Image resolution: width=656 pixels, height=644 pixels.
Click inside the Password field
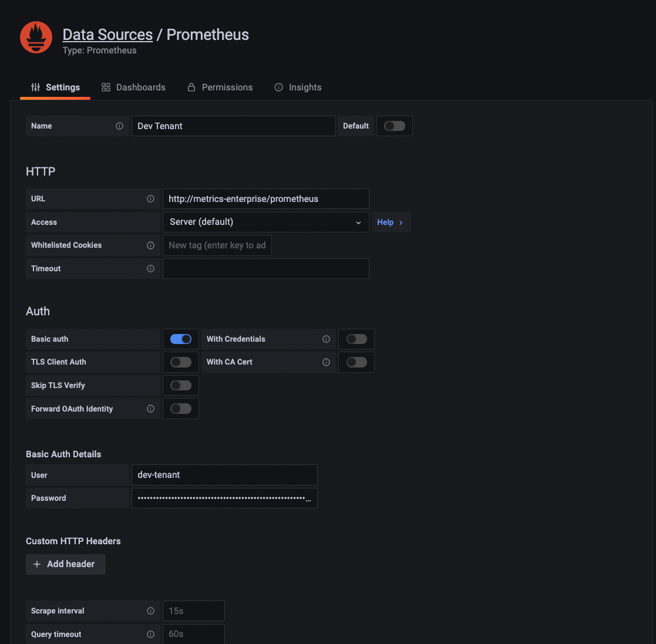[x=224, y=498]
